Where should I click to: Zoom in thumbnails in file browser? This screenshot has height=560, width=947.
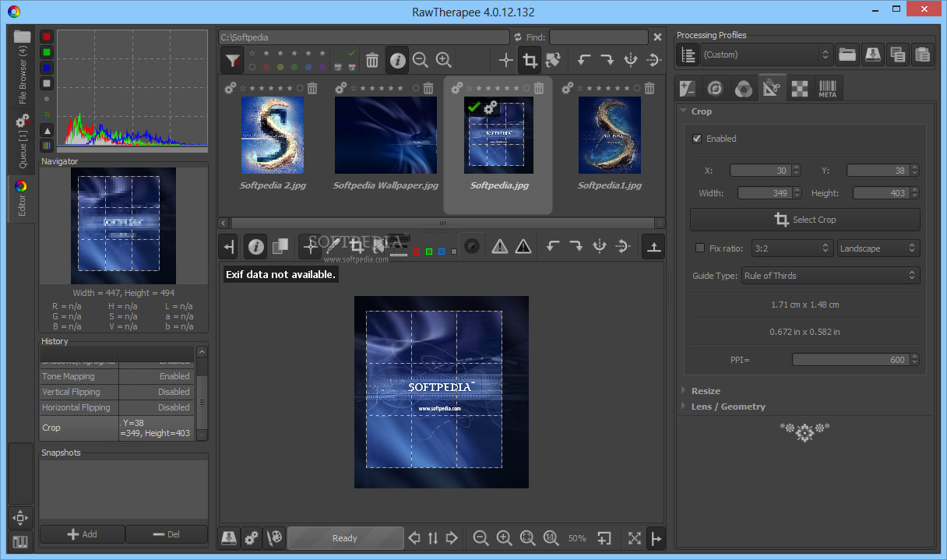pyautogui.click(x=444, y=60)
